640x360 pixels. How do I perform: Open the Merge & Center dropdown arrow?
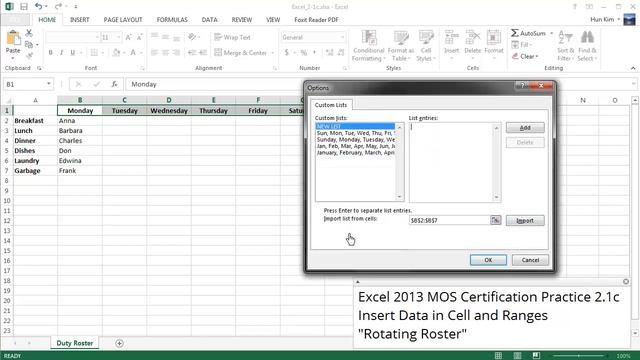(x=272, y=53)
